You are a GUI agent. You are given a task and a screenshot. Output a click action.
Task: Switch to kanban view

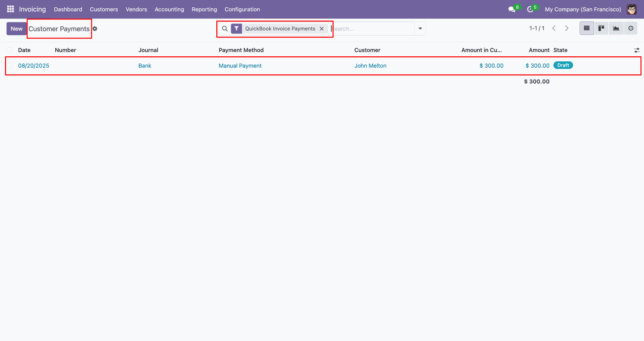click(601, 29)
